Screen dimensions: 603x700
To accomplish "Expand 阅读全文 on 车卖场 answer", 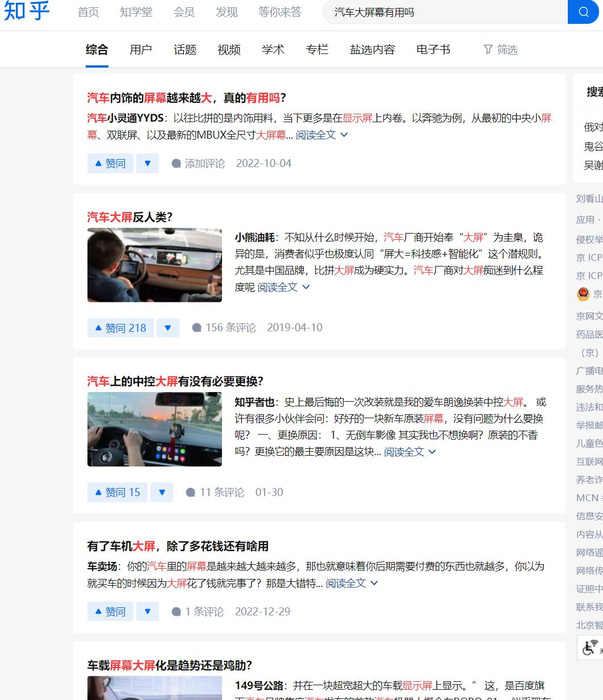I will 351,583.
